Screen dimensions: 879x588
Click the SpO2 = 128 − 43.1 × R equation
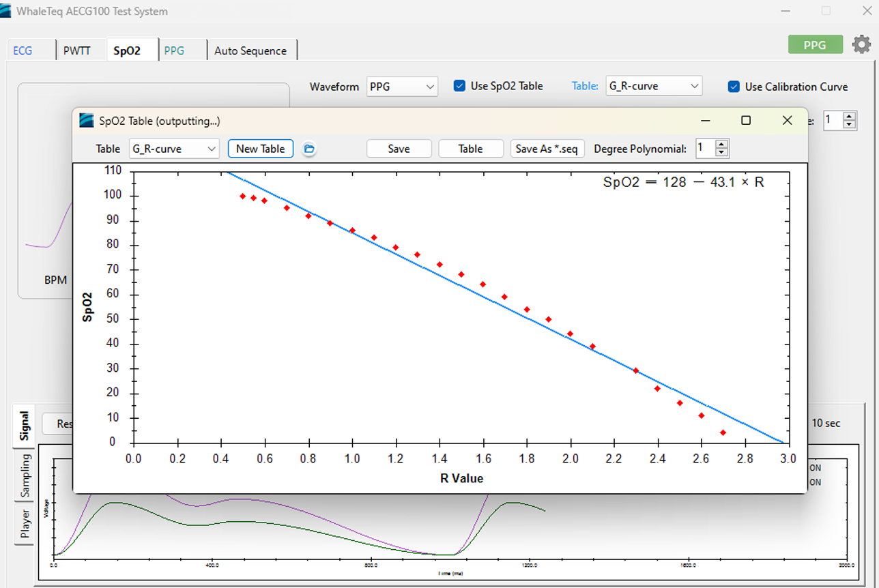[x=683, y=182]
